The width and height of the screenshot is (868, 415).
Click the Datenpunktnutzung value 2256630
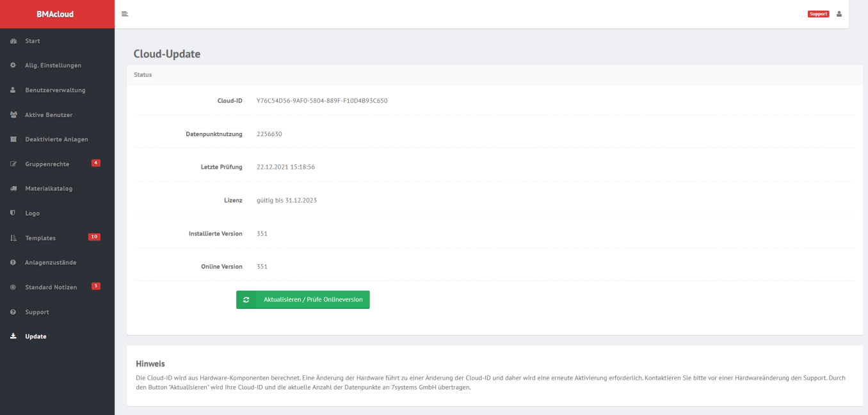(x=269, y=134)
